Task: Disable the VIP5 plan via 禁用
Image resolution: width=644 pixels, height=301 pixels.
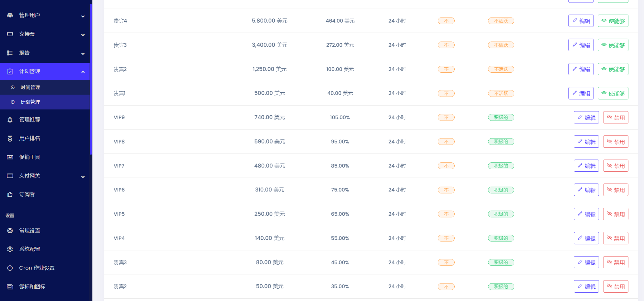Action: (x=615, y=214)
